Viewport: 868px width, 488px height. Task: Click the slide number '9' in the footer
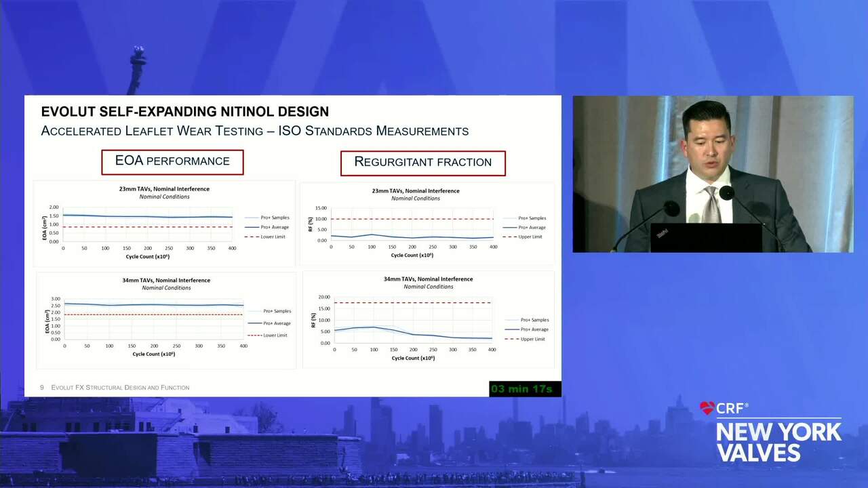pos(42,388)
